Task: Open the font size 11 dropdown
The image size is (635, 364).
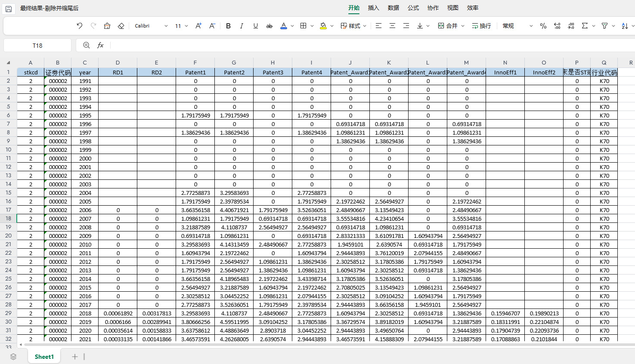Action: [181, 26]
